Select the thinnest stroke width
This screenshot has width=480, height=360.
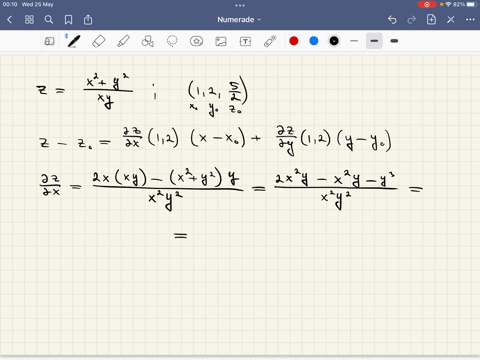[x=354, y=41]
